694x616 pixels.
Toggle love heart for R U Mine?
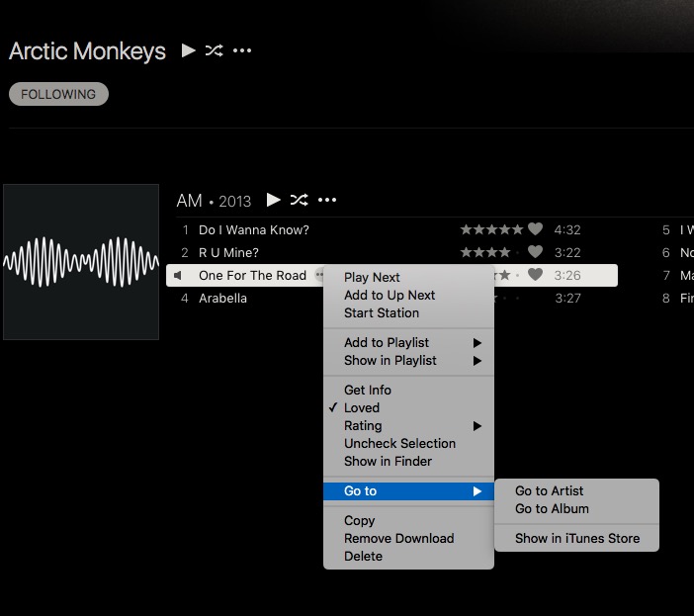coord(535,252)
